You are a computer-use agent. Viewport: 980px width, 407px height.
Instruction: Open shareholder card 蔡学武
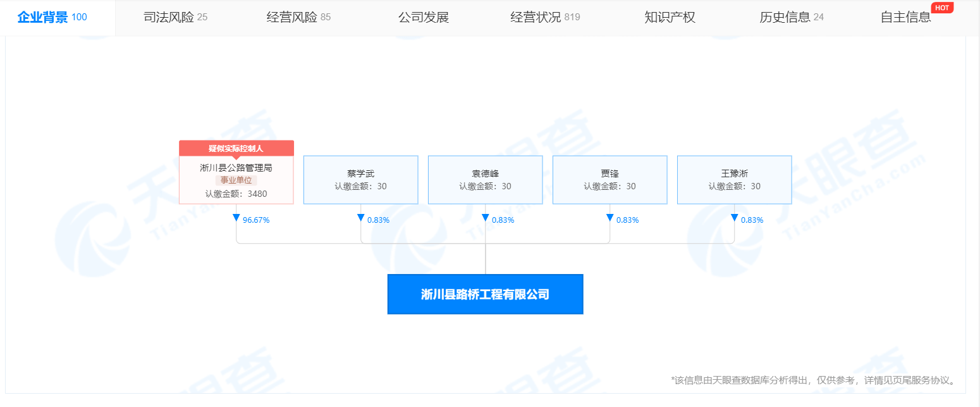pos(361,180)
